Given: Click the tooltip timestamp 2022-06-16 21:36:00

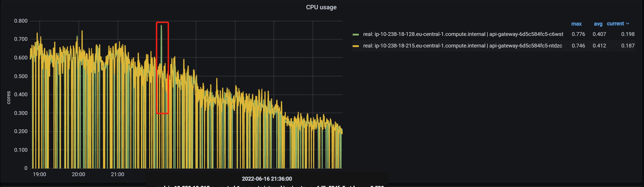Looking at the screenshot, I should point(267,179).
